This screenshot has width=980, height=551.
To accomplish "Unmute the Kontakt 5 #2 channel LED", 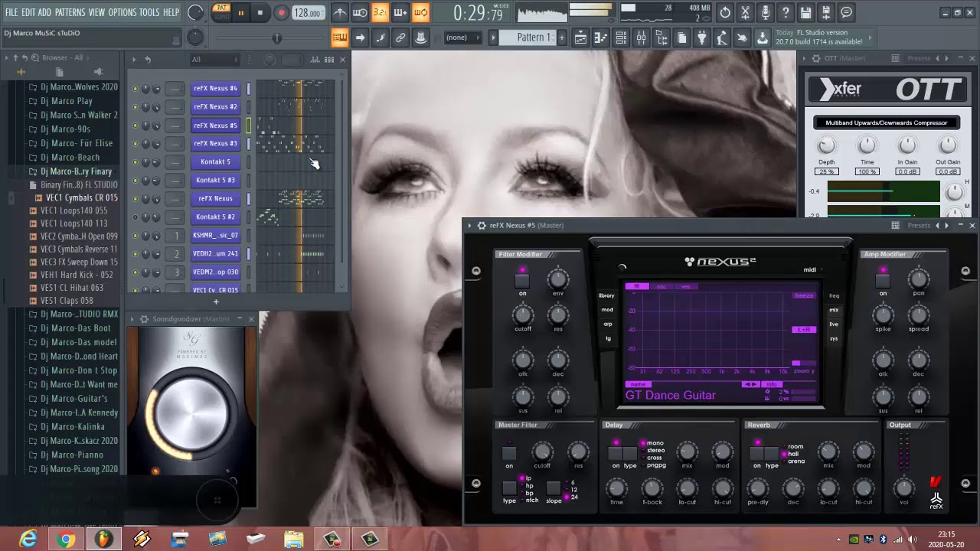I will (x=136, y=217).
